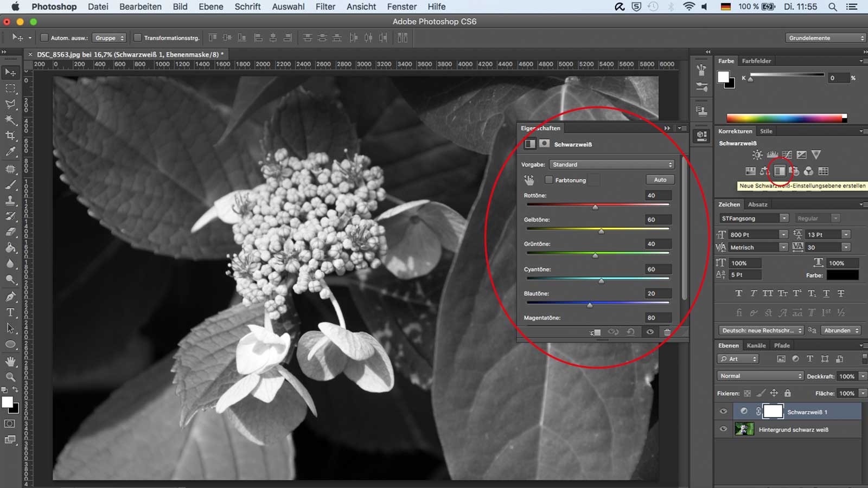The image size is (868, 488).
Task: Enable the Farbtonung checkbox
Action: click(549, 180)
